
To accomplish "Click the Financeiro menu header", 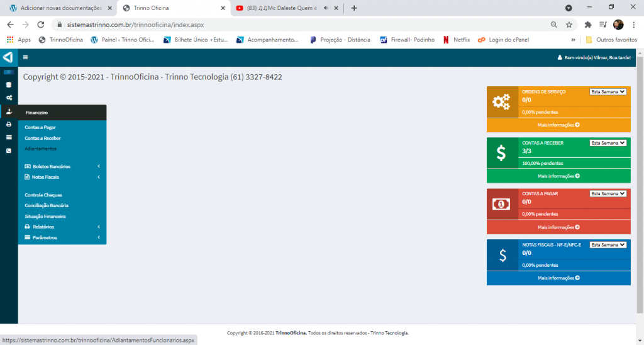I will (62, 112).
